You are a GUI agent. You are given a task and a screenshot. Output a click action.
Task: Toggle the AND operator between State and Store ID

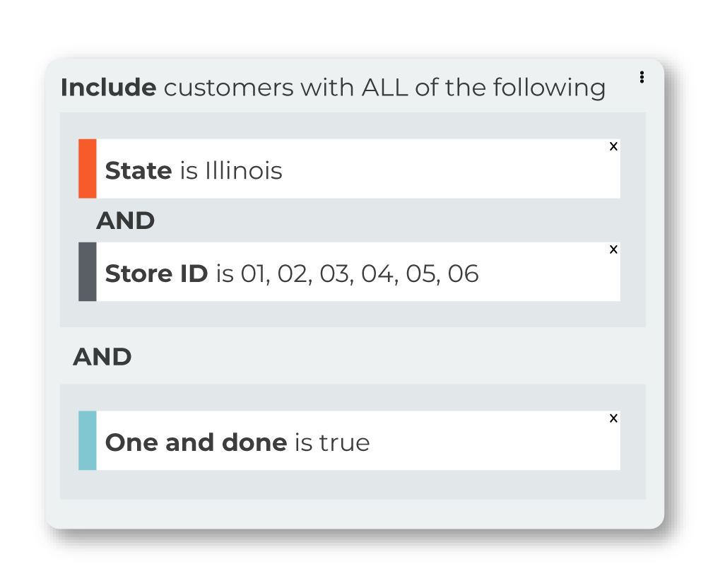pyautogui.click(x=125, y=220)
